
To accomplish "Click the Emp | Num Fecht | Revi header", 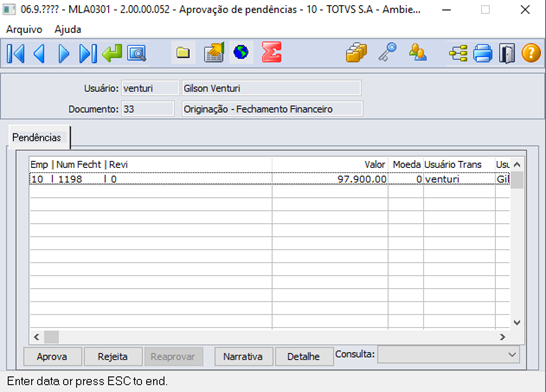I will coord(150,165).
